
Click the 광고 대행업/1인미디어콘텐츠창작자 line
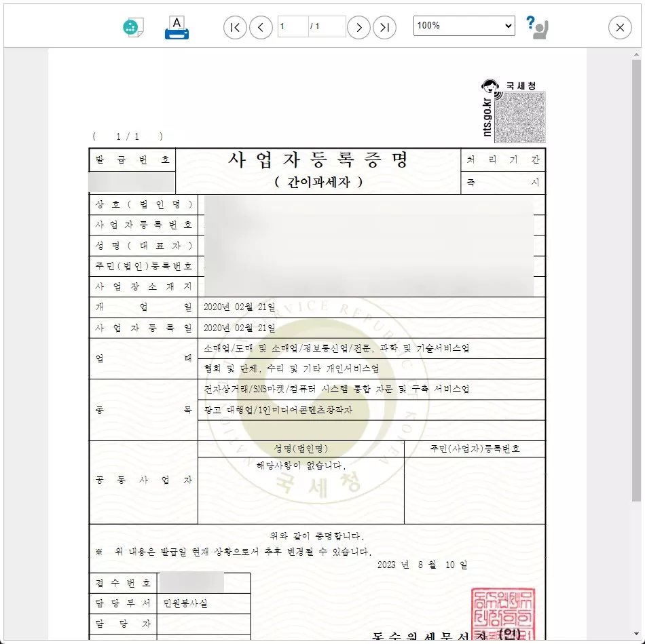coord(278,410)
